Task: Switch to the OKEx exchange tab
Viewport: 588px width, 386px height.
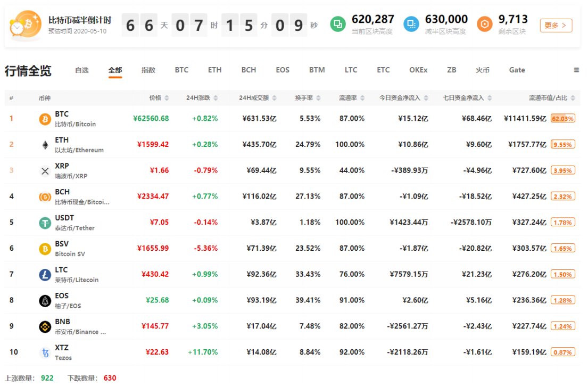Action: point(418,70)
